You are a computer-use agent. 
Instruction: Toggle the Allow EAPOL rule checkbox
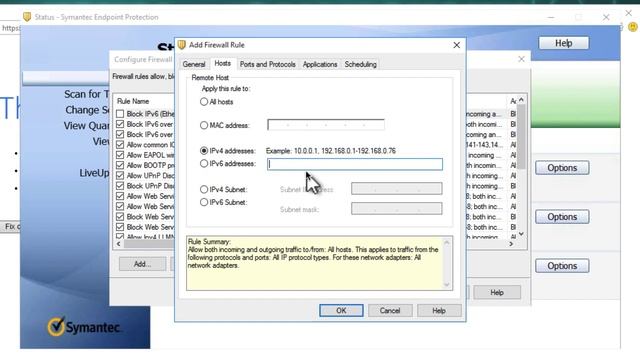coord(120,155)
